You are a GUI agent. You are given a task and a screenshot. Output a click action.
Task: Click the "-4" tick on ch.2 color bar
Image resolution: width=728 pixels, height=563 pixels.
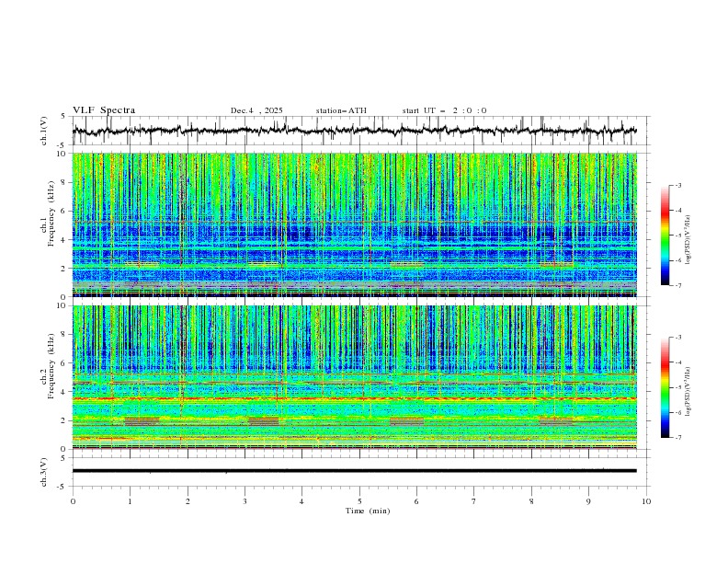tap(677, 362)
